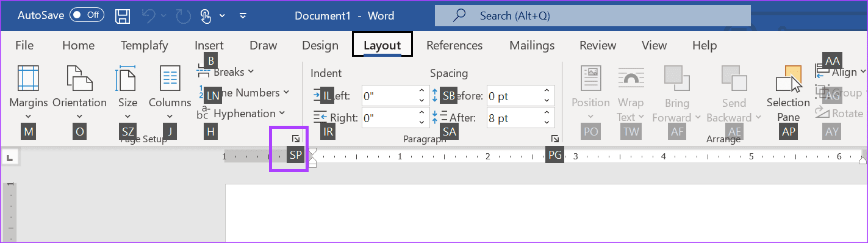Click the Layout tab
The height and width of the screenshot is (243, 868).
[x=382, y=45]
